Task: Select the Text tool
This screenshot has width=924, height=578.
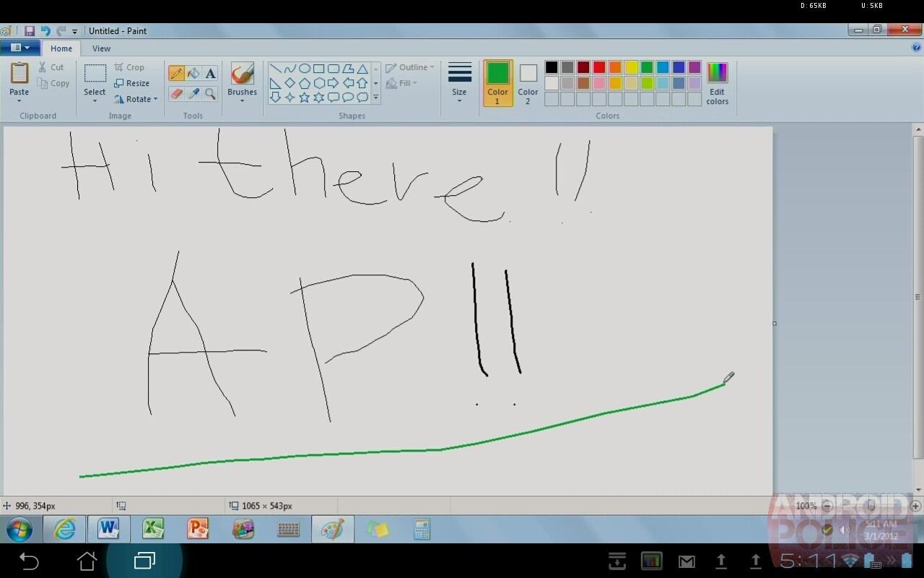Action: tap(210, 73)
